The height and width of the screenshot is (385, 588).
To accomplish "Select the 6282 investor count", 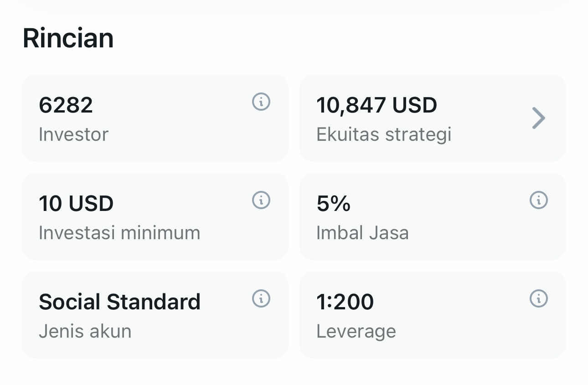I will pos(66,105).
